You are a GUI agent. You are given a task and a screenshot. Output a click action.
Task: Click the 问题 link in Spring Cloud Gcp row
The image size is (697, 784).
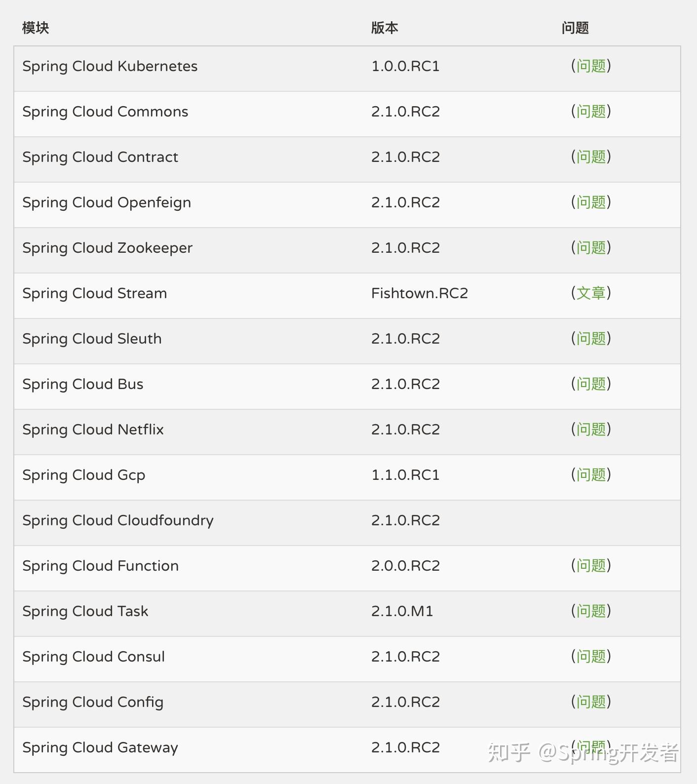591,475
